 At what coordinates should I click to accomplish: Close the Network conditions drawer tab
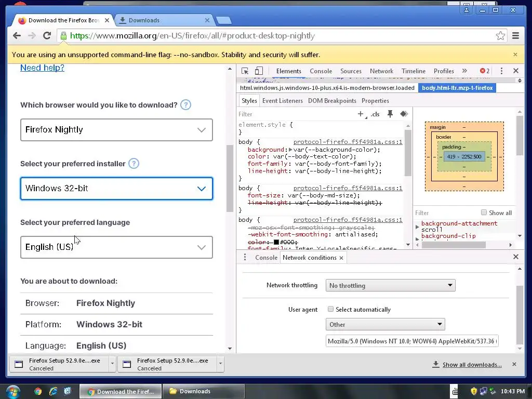point(341,258)
